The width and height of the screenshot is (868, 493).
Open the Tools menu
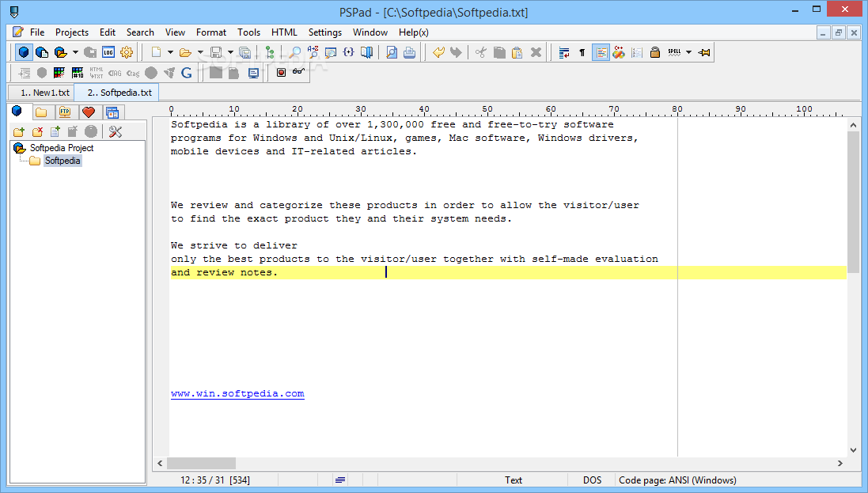pos(248,32)
